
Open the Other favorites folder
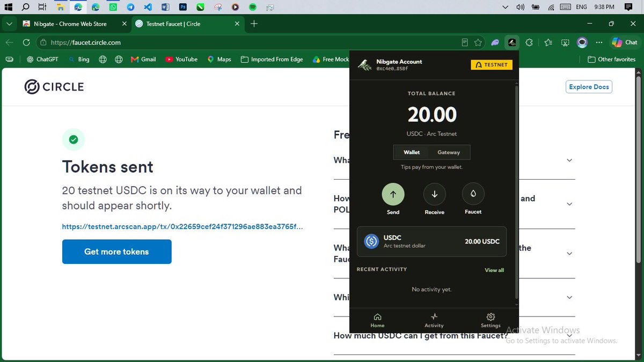[612, 60]
